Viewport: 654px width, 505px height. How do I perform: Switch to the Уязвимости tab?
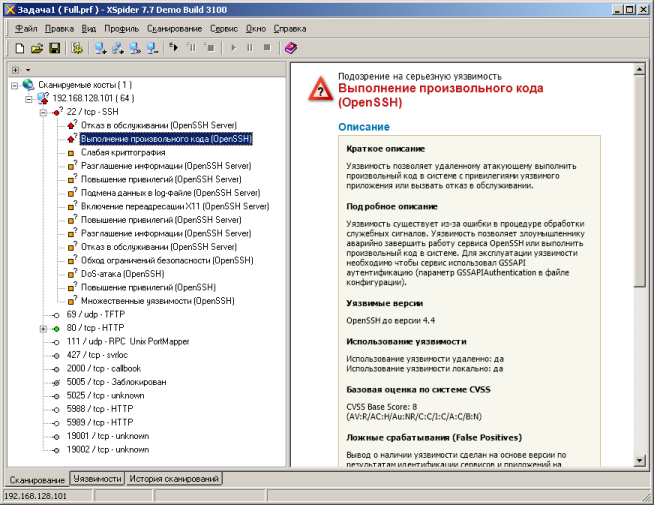(x=97, y=479)
